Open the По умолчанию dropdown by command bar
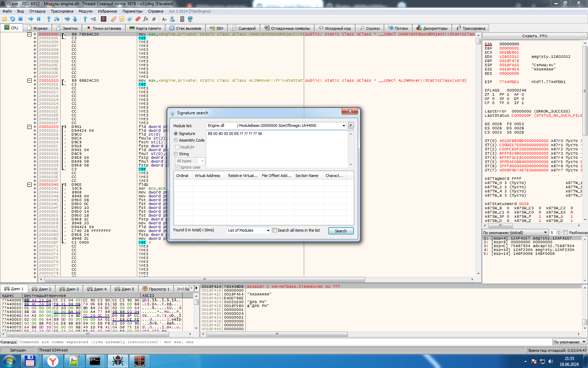Viewport: 588px width, 368px height. coord(569,342)
